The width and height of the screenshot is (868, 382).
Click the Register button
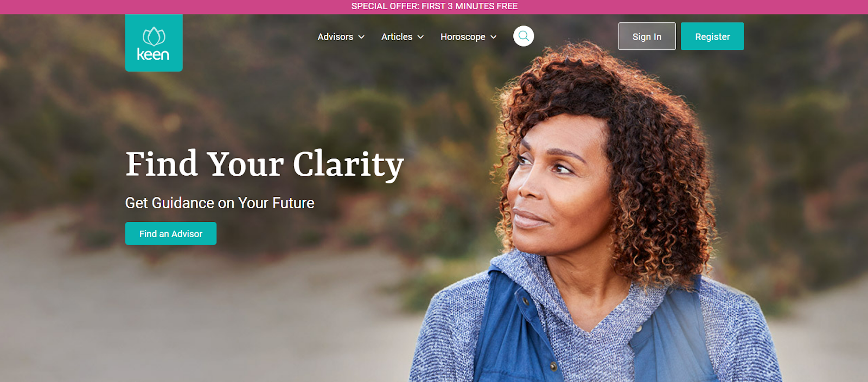pyautogui.click(x=712, y=36)
